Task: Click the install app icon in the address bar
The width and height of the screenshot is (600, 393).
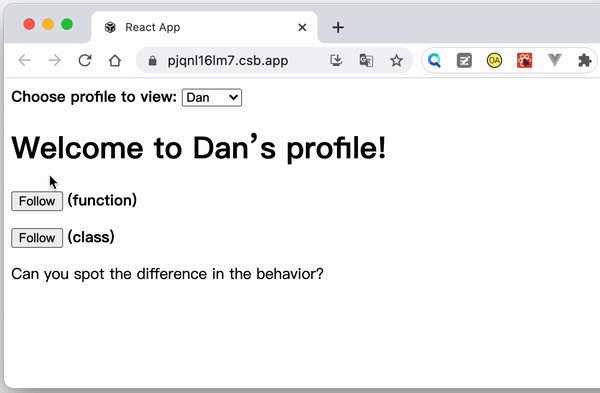Action: (x=336, y=60)
